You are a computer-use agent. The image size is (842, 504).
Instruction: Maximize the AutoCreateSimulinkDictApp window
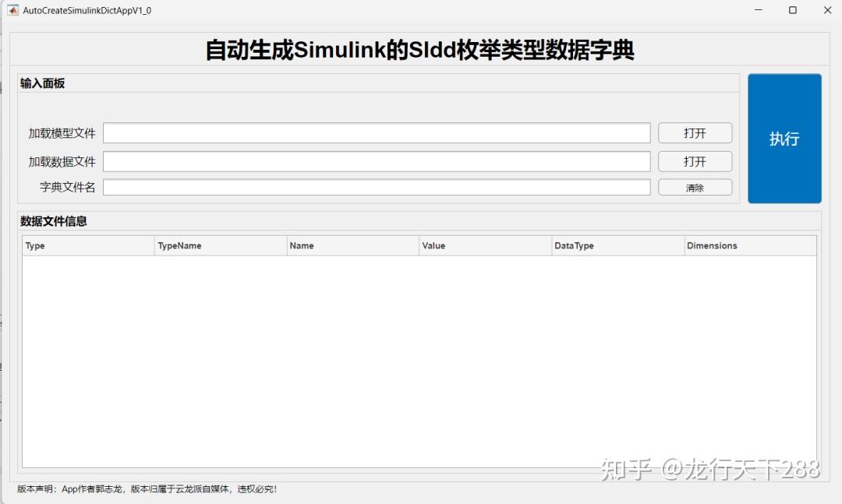[793, 10]
